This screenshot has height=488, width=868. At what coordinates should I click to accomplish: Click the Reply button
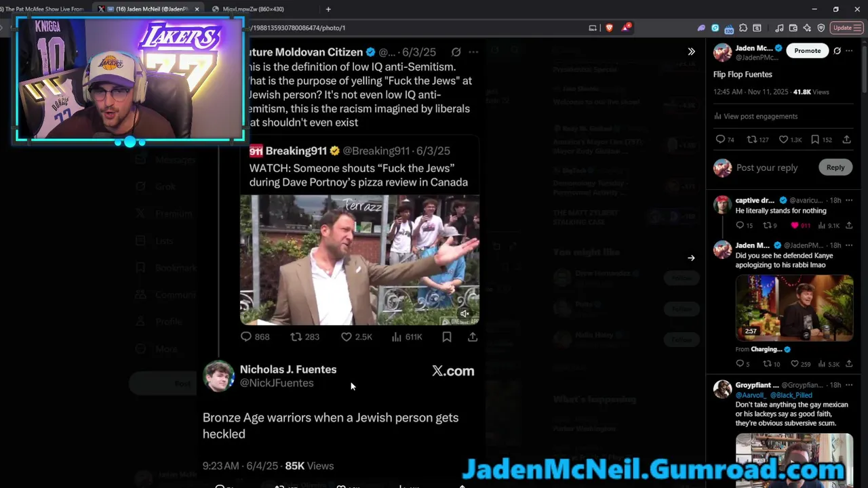[835, 167]
